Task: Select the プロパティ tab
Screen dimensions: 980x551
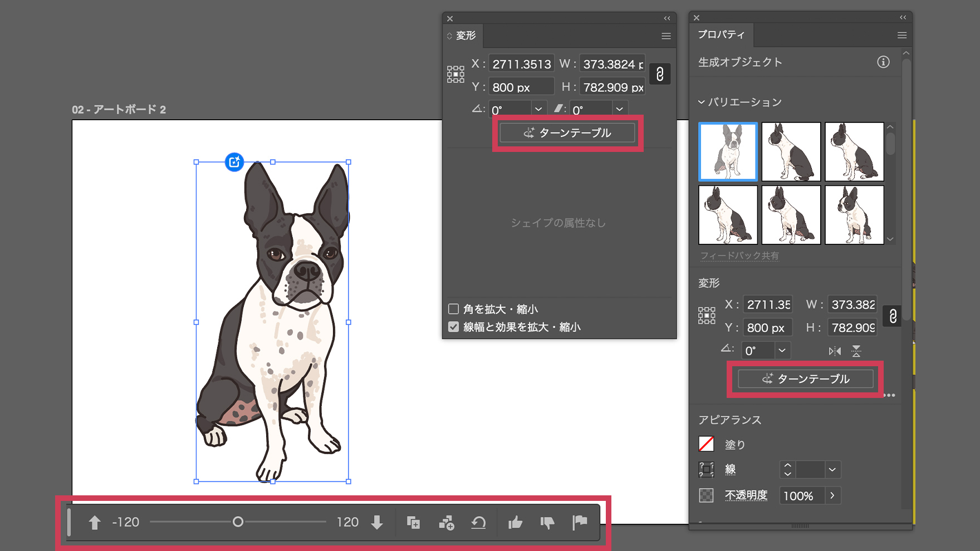Action: tap(721, 35)
